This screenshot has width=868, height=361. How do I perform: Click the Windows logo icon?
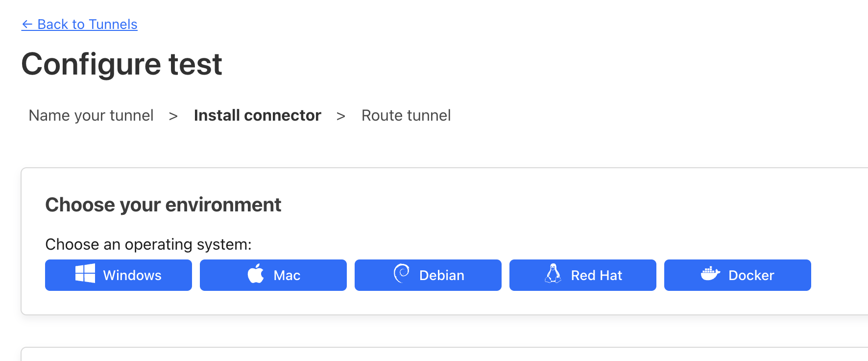(x=85, y=273)
